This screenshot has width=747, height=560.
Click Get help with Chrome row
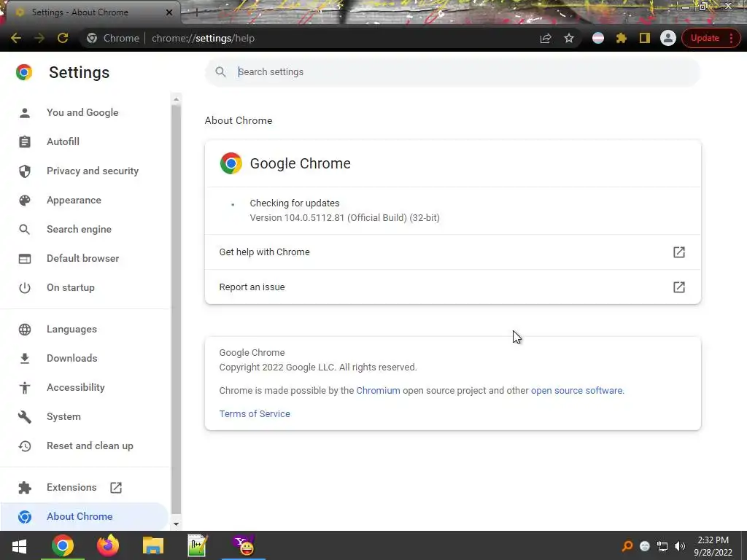coord(452,252)
